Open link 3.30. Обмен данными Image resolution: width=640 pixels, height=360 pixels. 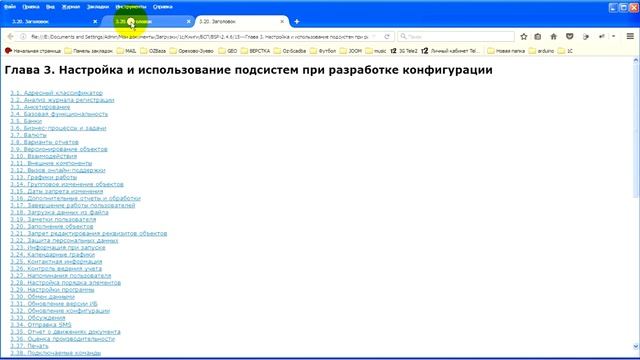pos(43,297)
